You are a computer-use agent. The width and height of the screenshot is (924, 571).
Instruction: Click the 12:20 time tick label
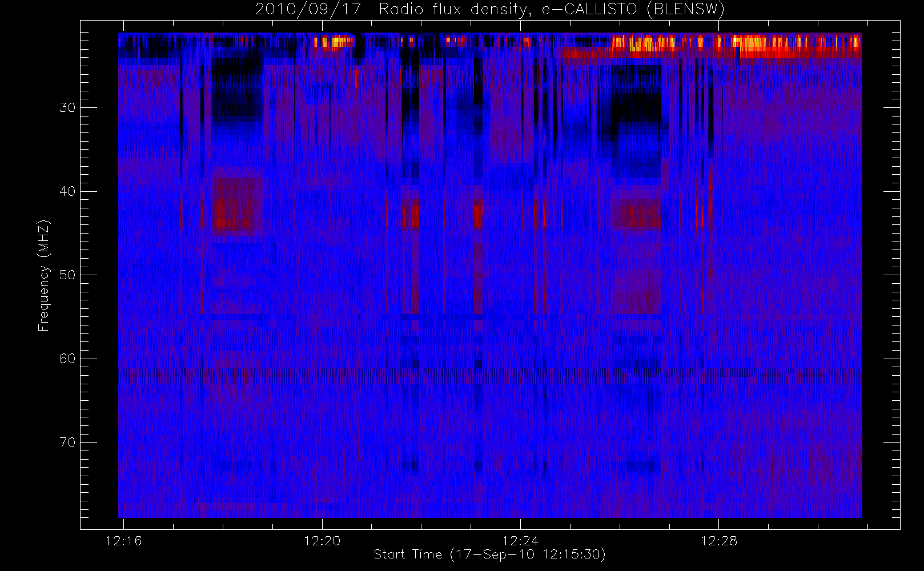click(322, 540)
